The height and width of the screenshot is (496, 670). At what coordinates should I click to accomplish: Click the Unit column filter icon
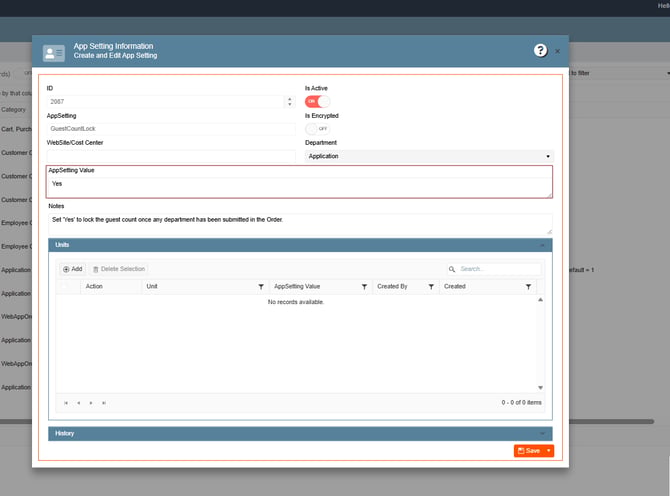point(261,287)
